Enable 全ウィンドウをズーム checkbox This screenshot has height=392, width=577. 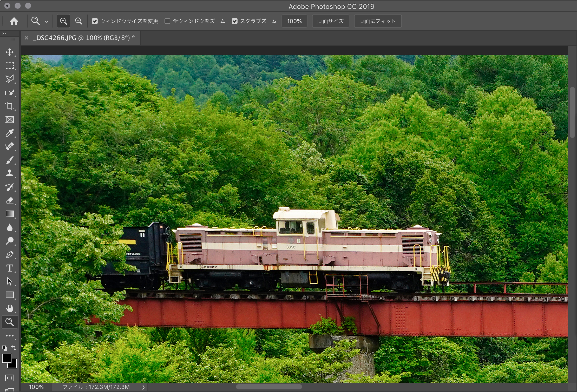click(167, 21)
